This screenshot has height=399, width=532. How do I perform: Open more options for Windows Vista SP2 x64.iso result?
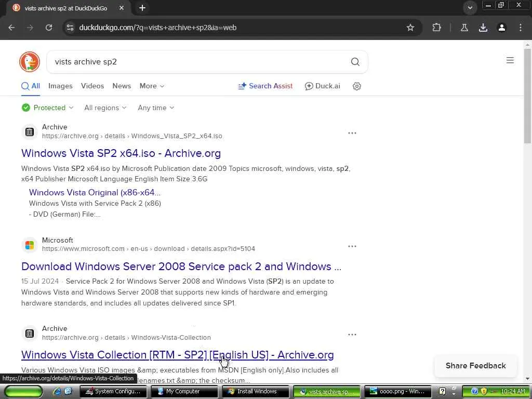(x=352, y=133)
